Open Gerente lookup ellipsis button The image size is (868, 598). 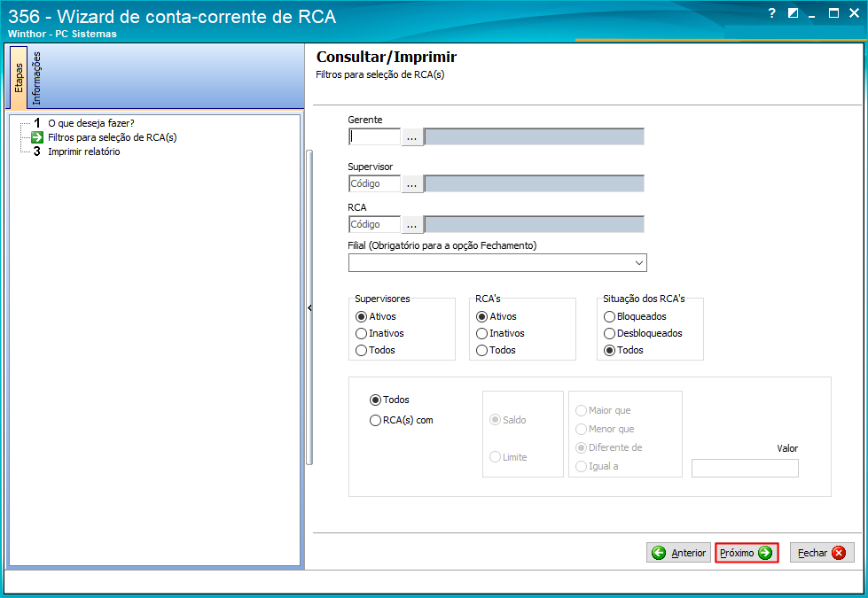[x=412, y=137]
